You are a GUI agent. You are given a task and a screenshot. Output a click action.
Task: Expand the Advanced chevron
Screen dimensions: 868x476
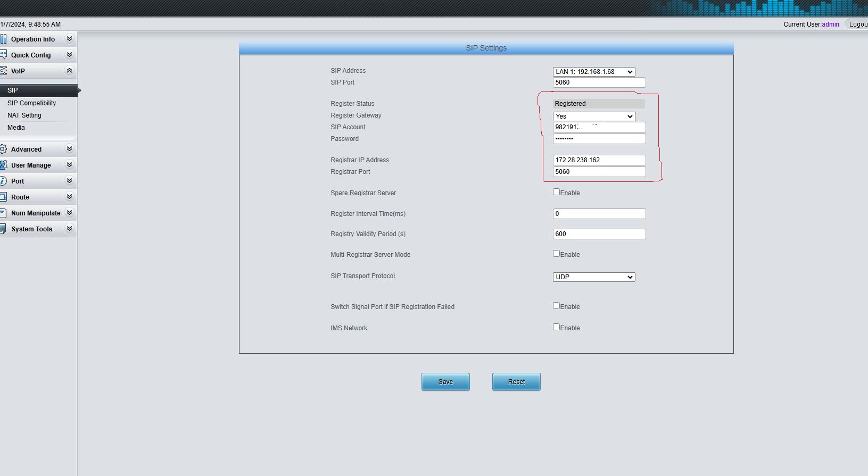click(69, 149)
